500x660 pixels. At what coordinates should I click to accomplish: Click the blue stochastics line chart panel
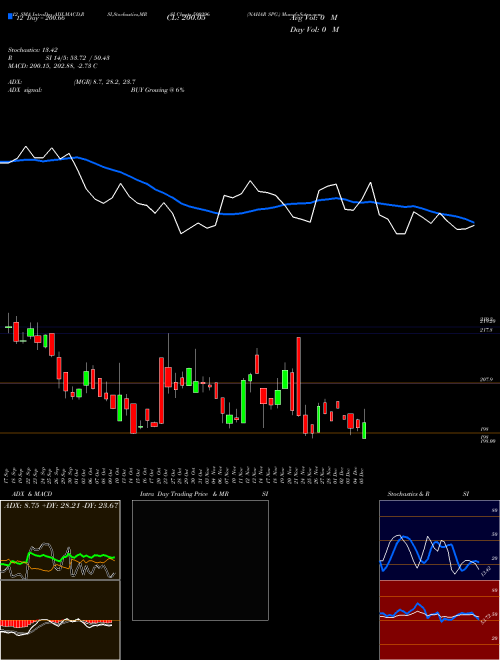[x=439, y=540]
